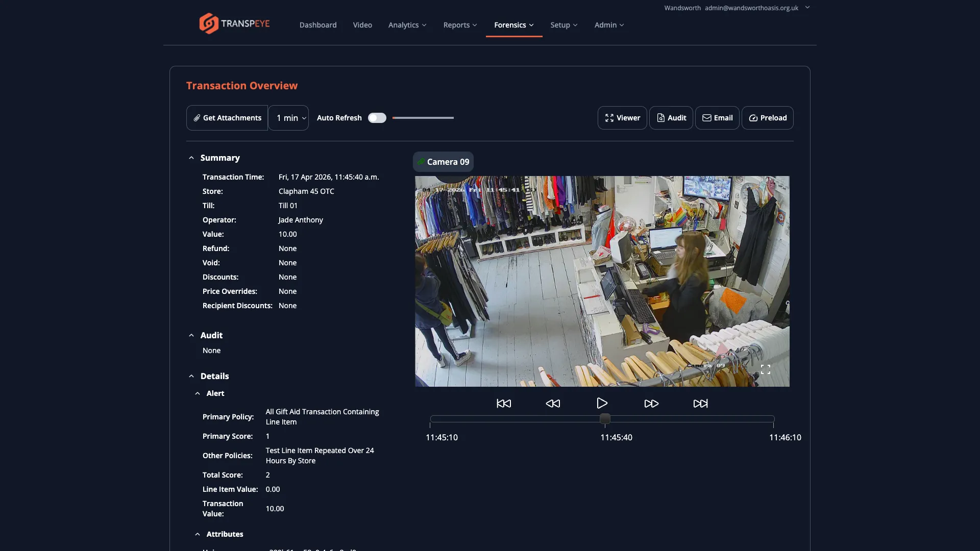Click the Email envelope icon
This screenshot has width=980, height=551.
pyautogui.click(x=706, y=118)
